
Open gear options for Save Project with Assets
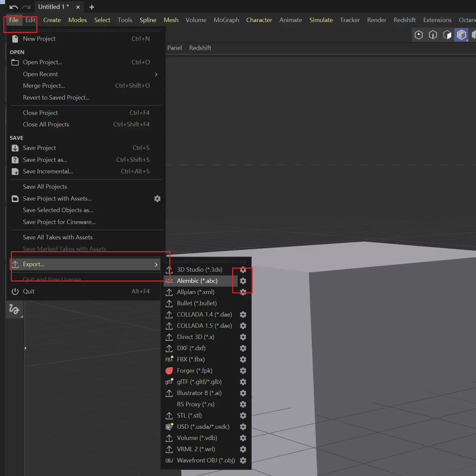point(157,199)
